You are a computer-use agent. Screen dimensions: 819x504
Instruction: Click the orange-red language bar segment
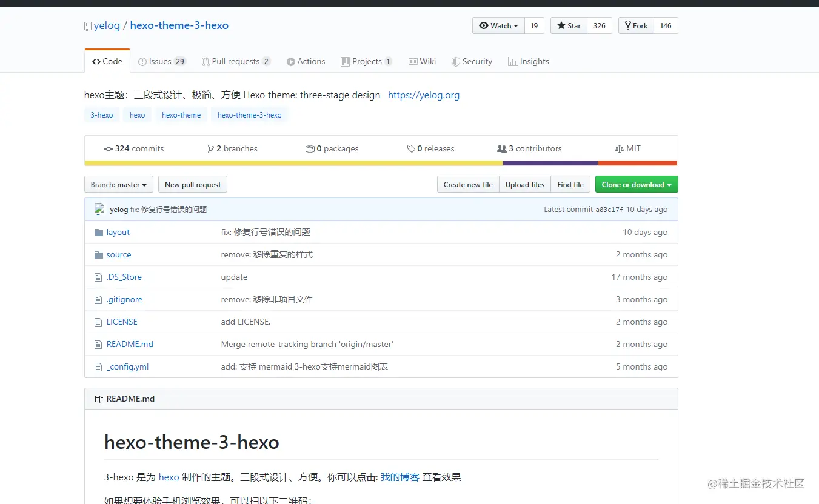pos(638,163)
